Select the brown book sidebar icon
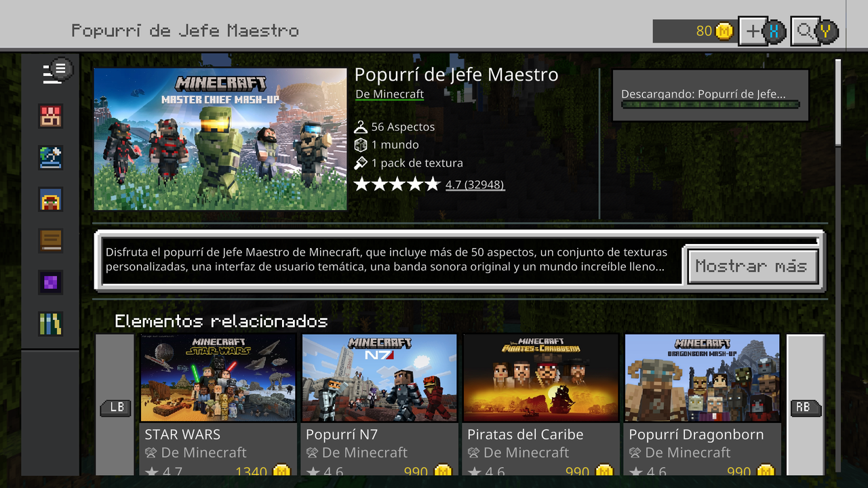Screen dimensions: 868x488 pyautogui.click(x=51, y=241)
